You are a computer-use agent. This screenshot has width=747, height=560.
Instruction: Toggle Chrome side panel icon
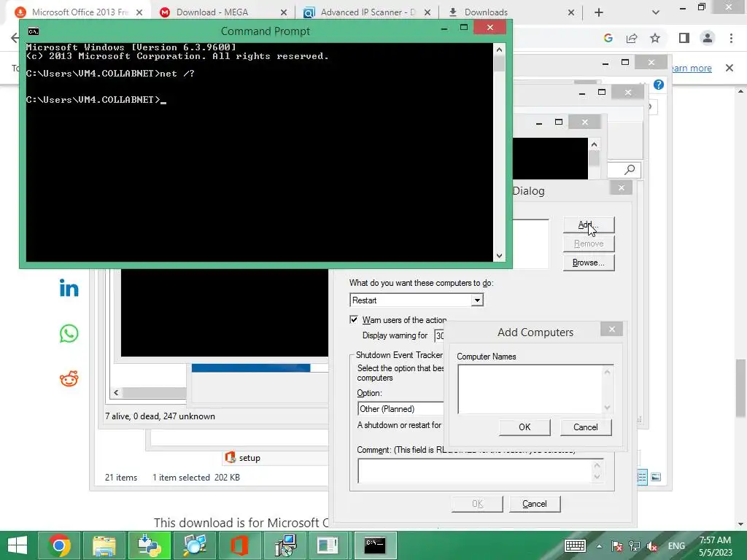click(x=684, y=38)
